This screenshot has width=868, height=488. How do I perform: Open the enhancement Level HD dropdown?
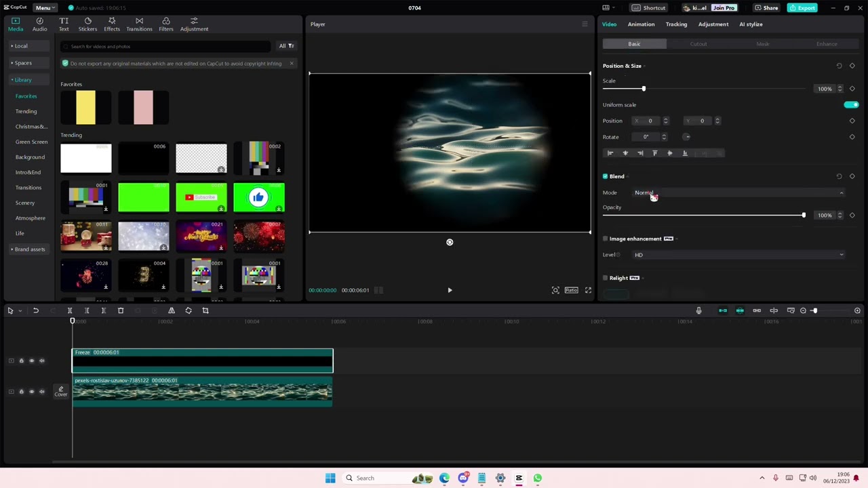click(x=739, y=255)
